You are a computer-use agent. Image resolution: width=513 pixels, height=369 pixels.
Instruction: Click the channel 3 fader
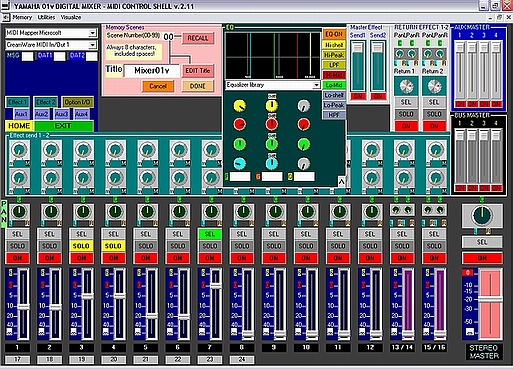tap(88, 296)
